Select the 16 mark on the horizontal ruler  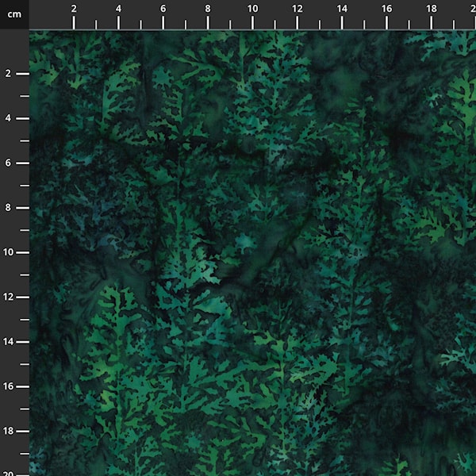coord(386,9)
